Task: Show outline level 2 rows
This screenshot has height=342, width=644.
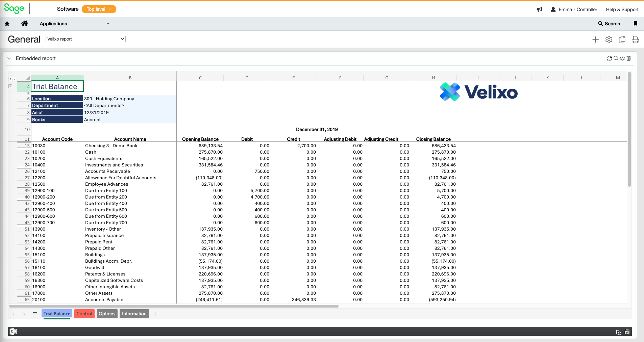Action: click(15, 79)
